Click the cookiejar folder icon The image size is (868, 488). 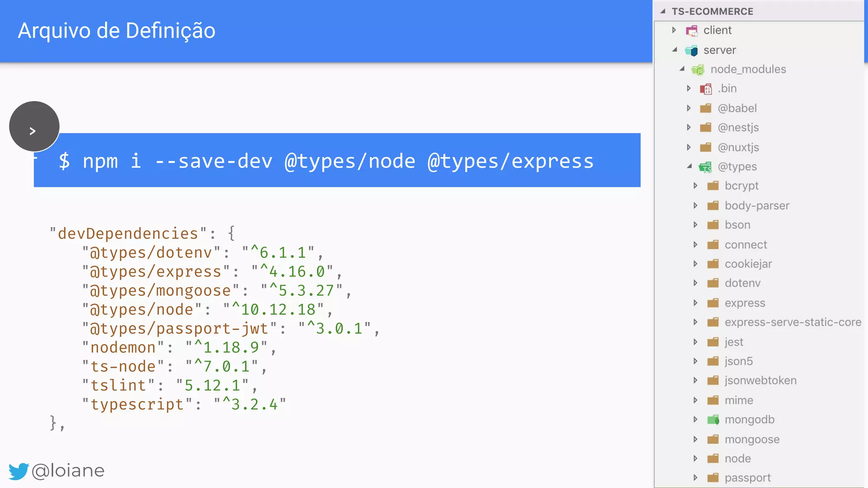point(713,264)
